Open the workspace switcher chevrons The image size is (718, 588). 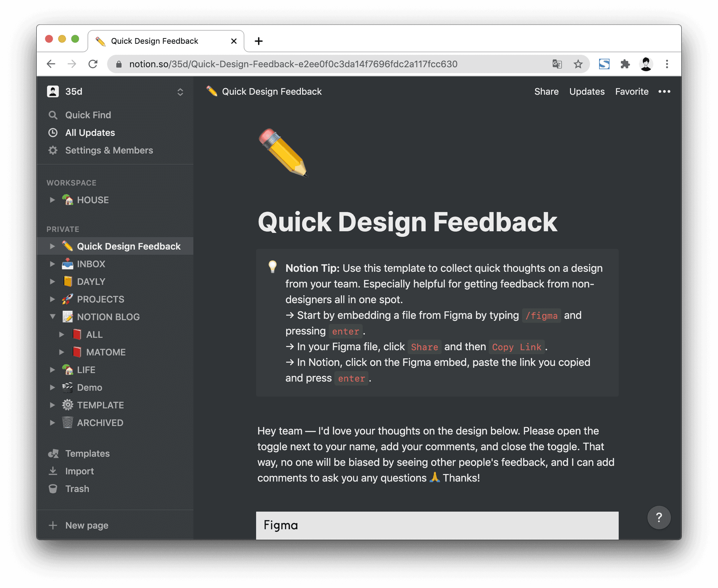[x=180, y=92]
